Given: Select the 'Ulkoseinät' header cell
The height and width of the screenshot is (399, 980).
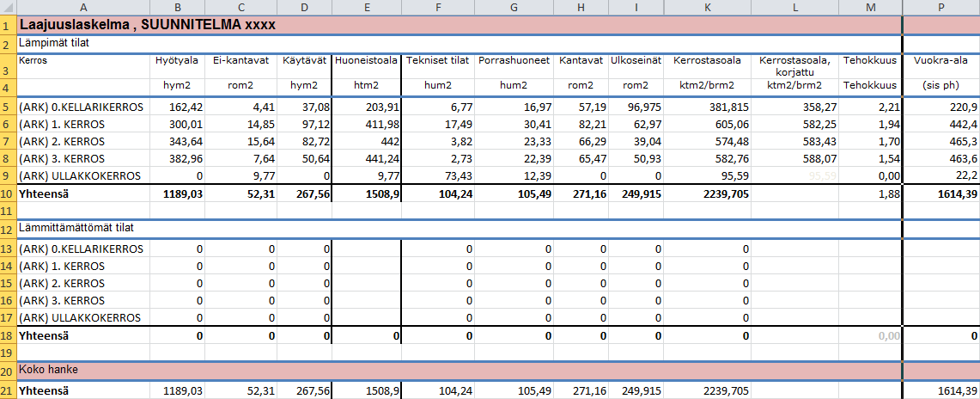Looking at the screenshot, I should [636, 65].
